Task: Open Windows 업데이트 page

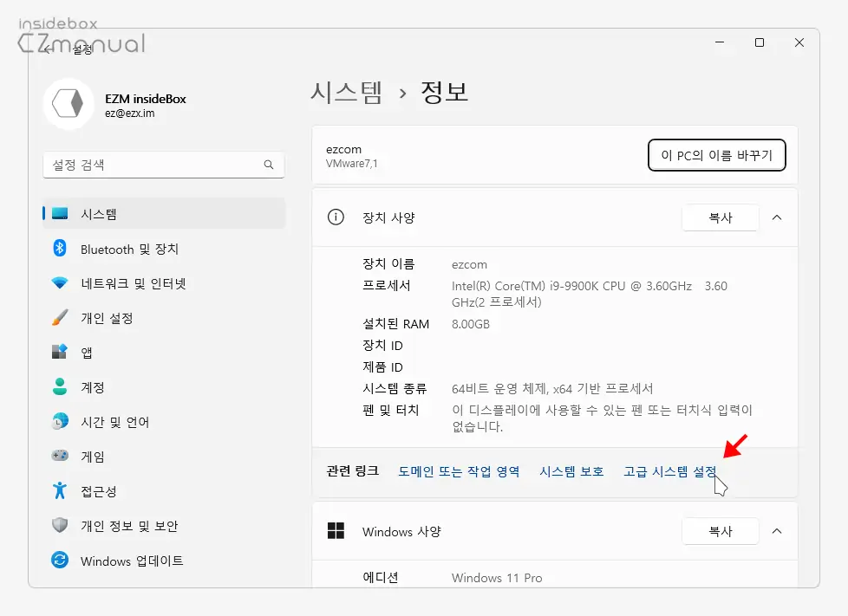Action: pyautogui.click(x=164, y=561)
